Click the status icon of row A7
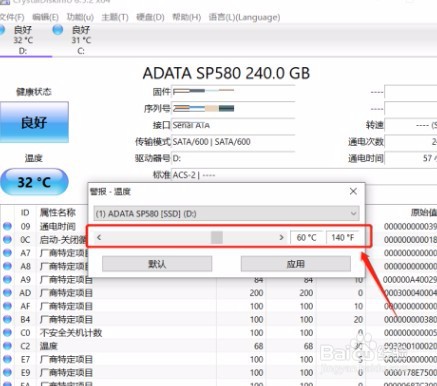The height and width of the screenshot is (386, 437). pyautogui.click(x=7, y=253)
